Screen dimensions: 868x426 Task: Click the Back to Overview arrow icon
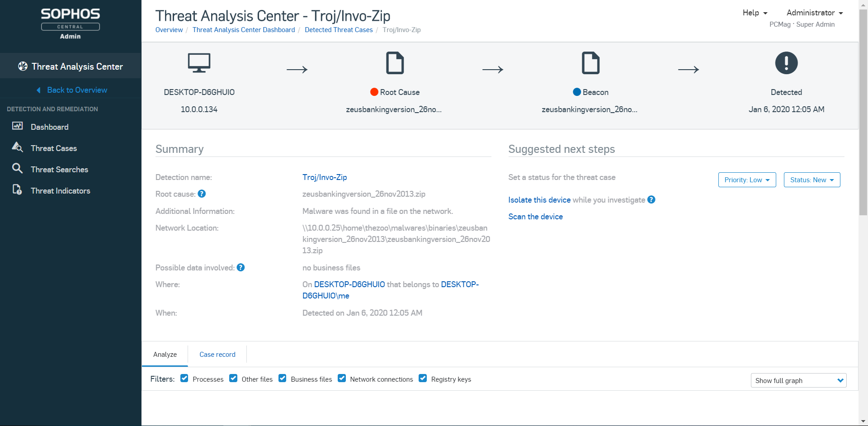pos(39,90)
